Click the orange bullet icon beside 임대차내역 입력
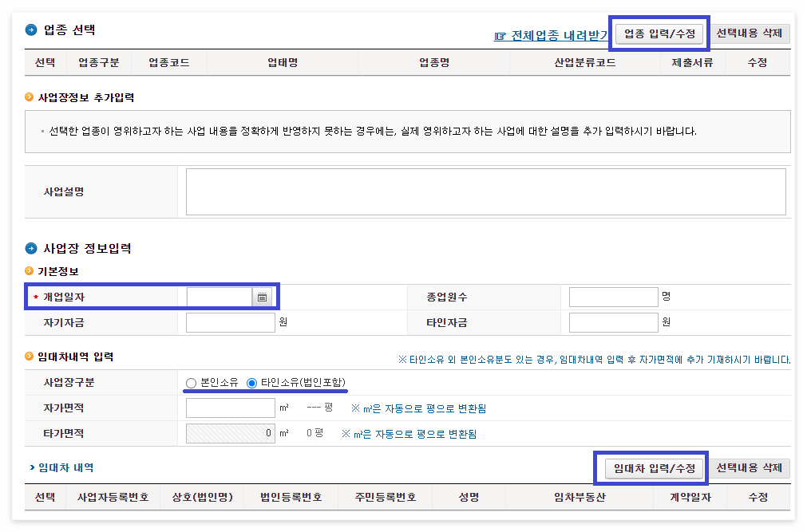Screen dimensions: 807x532 point(29,357)
